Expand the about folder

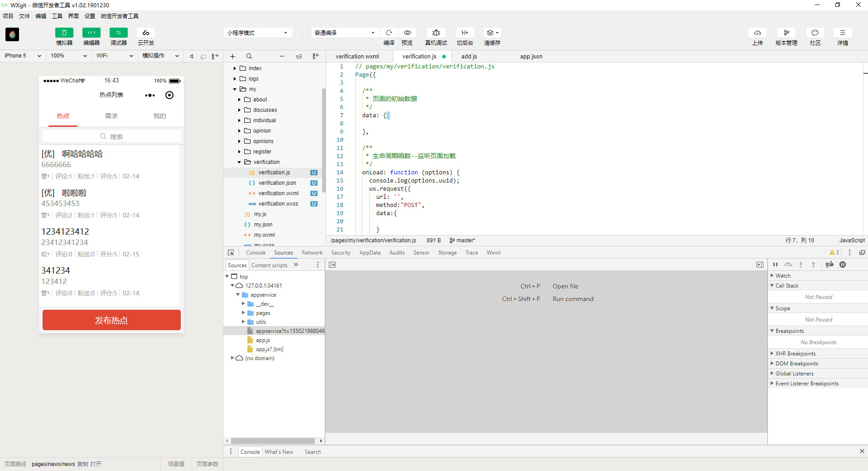click(x=239, y=100)
